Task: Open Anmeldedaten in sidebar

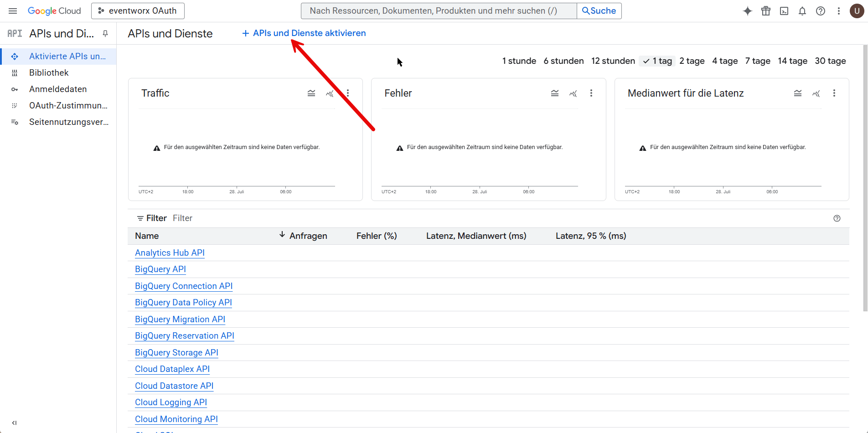Action: click(58, 89)
